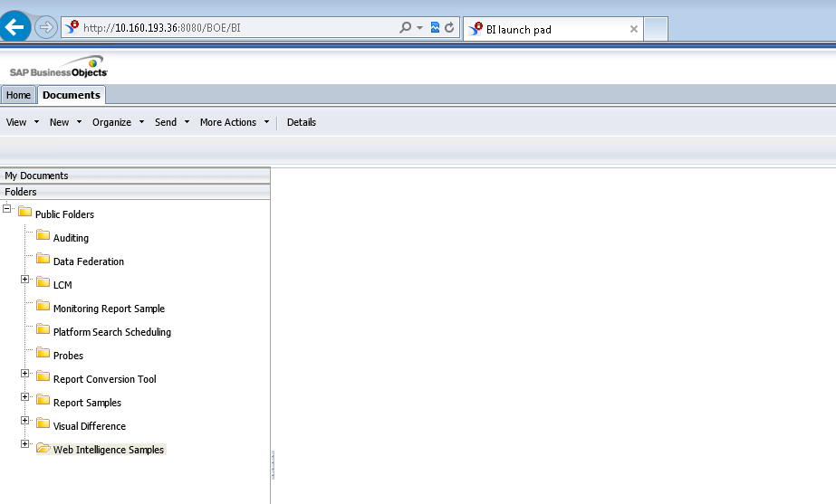This screenshot has height=504, width=836.
Task: Select the Web Intelligence Samples label
Action: 109,450
